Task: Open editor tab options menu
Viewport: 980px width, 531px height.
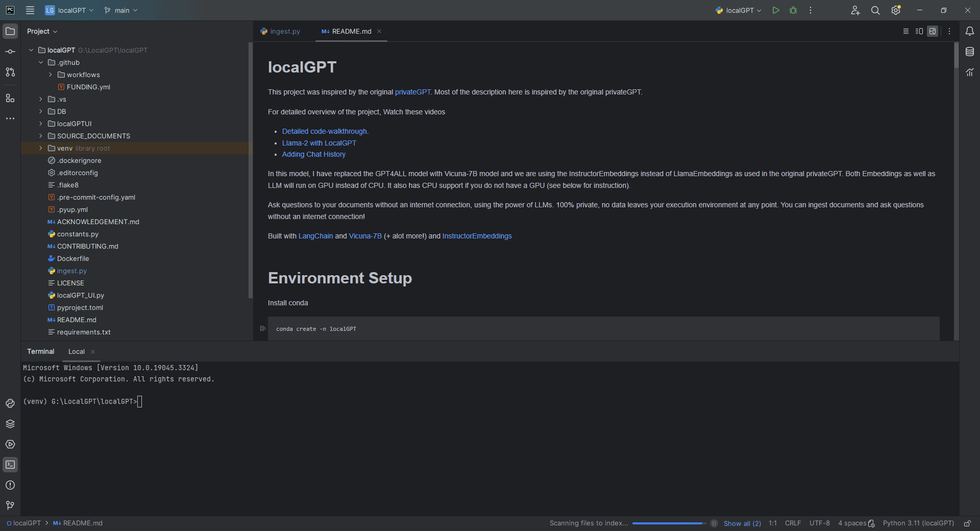Action: 949,31
